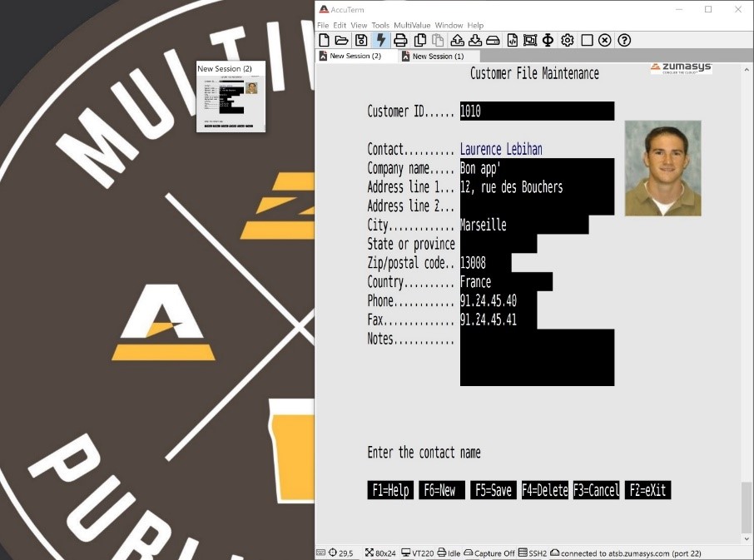Click the SSH2 connection type indicator
The image size is (754, 560).
click(x=533, y=553)
